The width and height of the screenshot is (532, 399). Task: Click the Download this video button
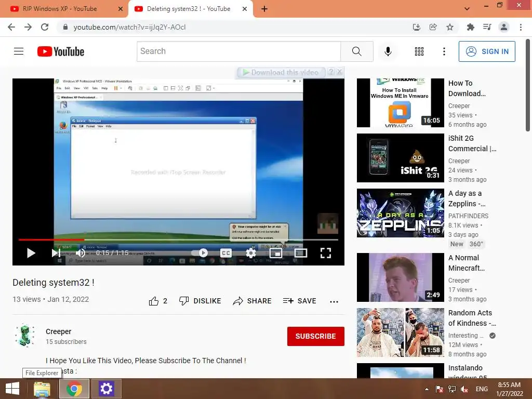[x=281, y=72]
